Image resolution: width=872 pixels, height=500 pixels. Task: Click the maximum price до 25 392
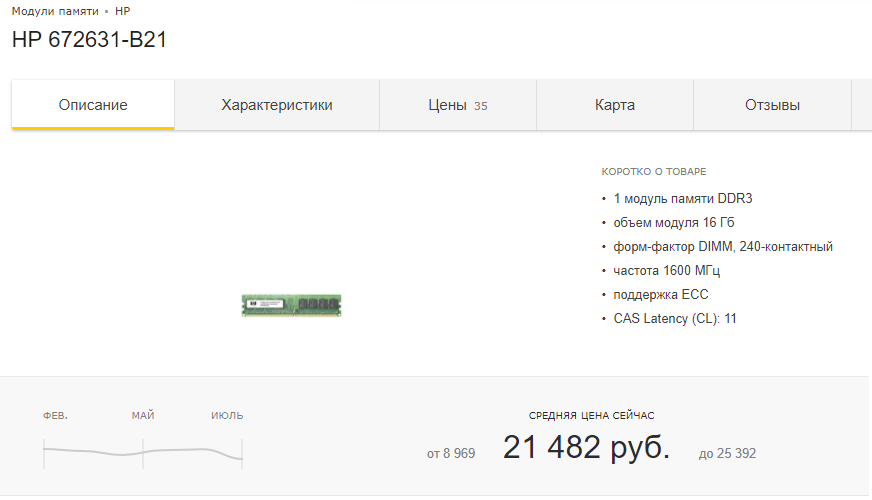click(x=727, y=453)
